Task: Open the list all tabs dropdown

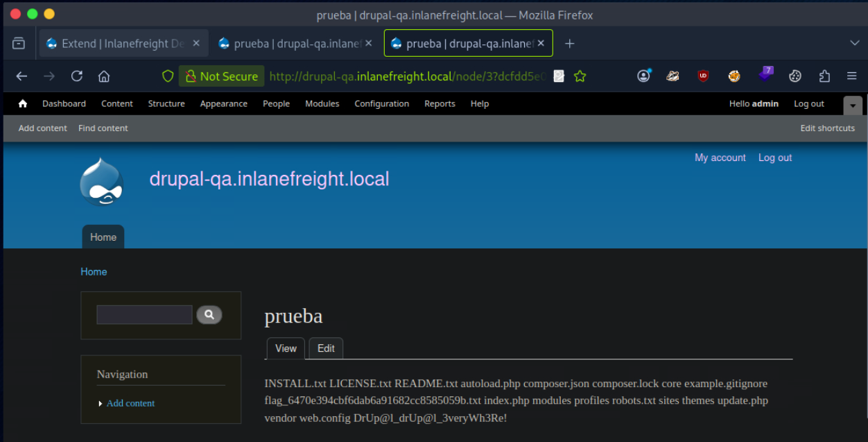Action: coord(854,43)
